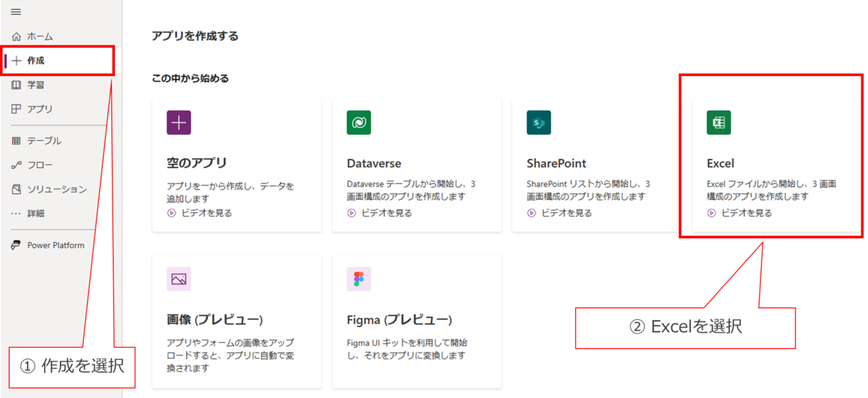
Task: Click the play icon on Dataverse card
Action: coord(352,213)
